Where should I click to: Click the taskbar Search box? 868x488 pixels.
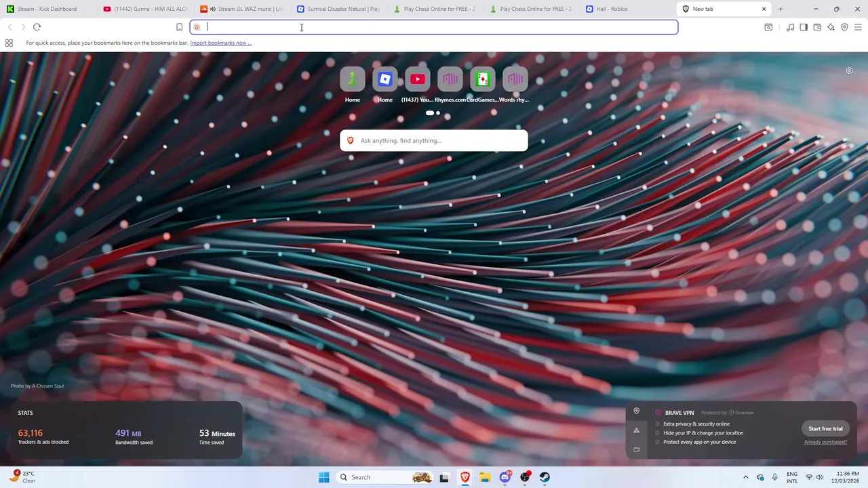[x=384, y=477]
